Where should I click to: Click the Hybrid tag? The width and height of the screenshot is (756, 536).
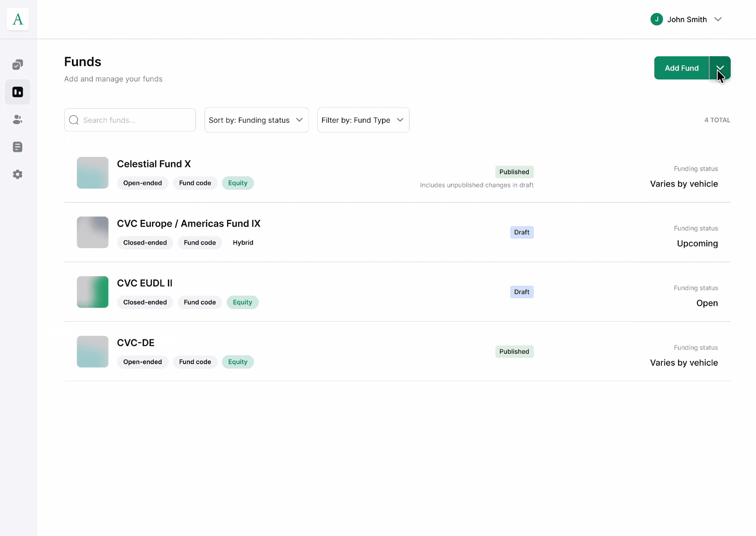click(243, 243)
